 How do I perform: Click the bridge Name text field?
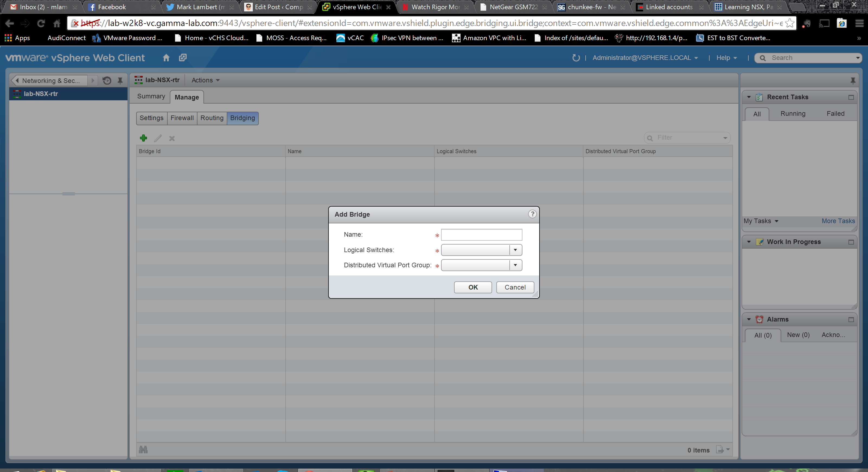tap(481, 235)
